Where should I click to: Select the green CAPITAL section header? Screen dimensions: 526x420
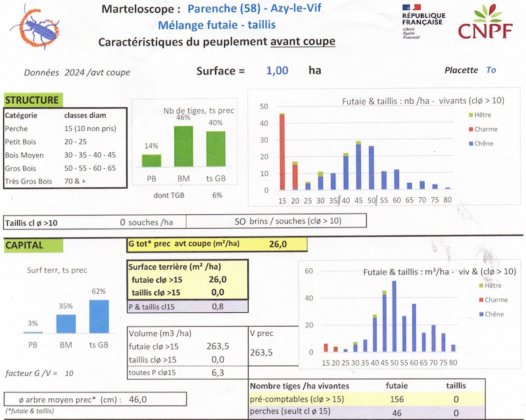click(33, 245)
